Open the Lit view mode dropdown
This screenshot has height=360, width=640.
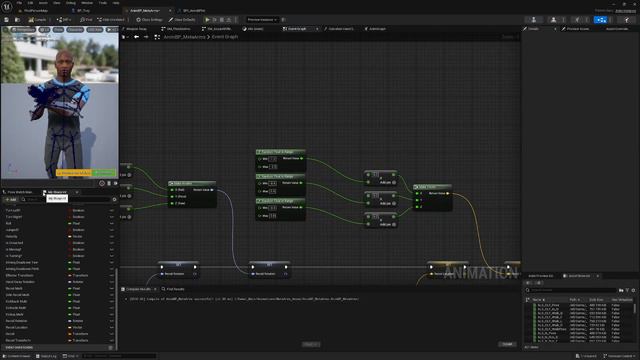[44, 30]
